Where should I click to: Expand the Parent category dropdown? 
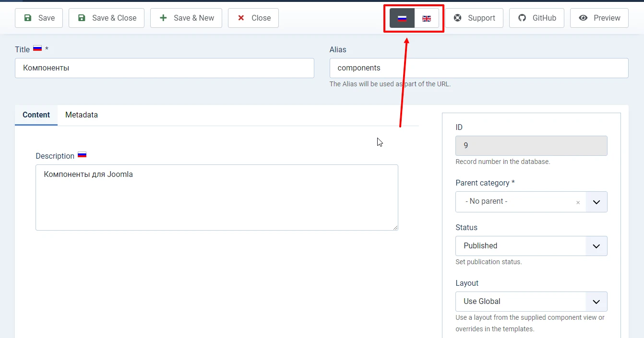596,202
